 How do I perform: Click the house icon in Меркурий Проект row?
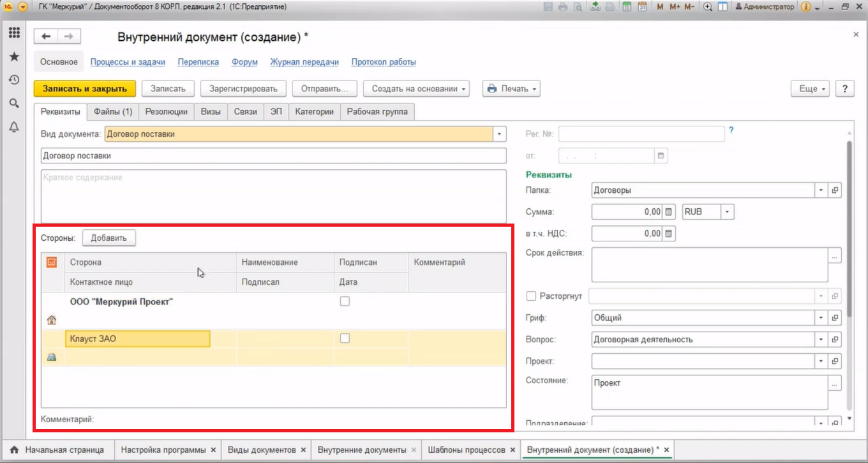pos(52,320)
